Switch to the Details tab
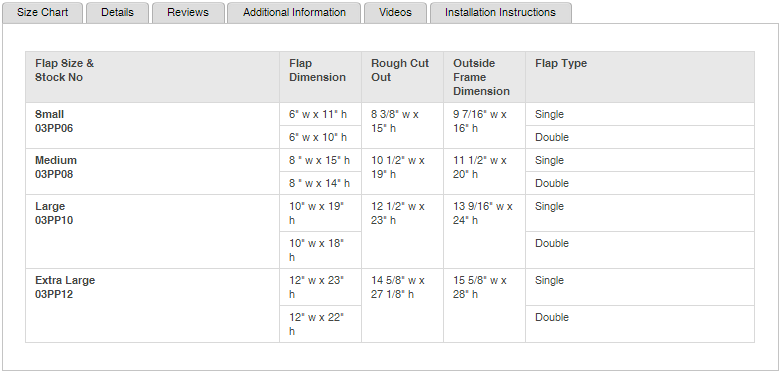 point(118,12)
